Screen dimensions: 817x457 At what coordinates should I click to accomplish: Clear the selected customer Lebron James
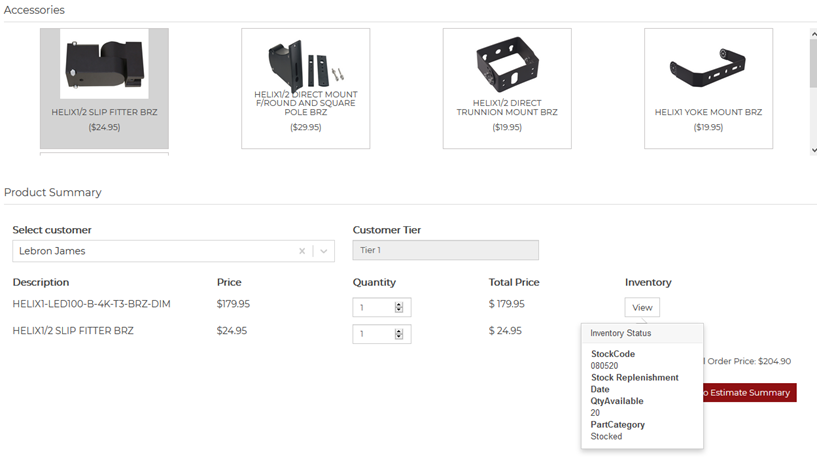302,251
